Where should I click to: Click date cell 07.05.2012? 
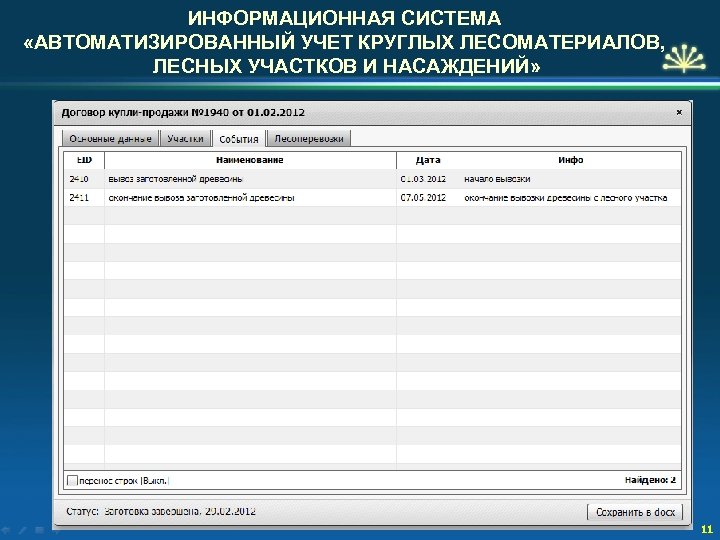click(423, 197)
